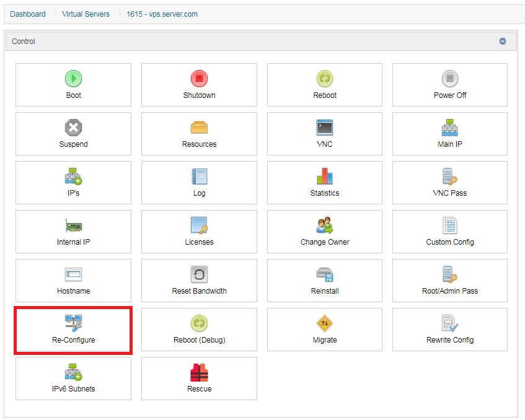
Task: Click the Migrate text label
Action: [325, 339]
